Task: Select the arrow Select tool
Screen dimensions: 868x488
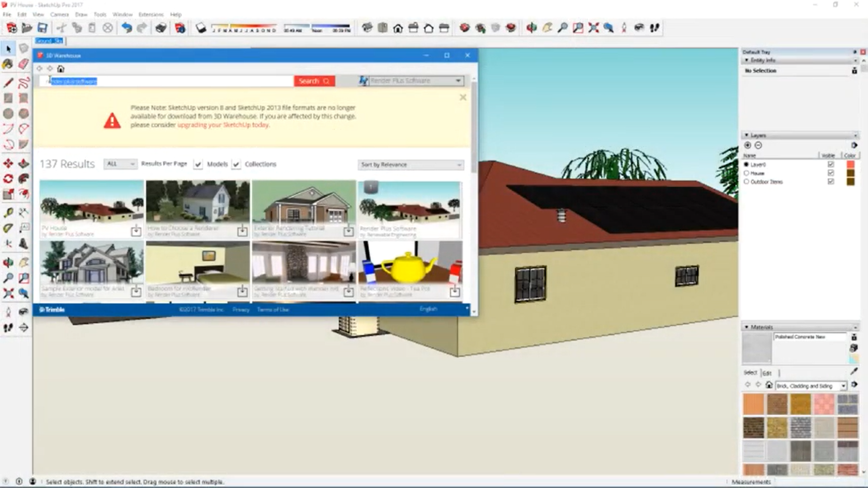Action: point(8,49)
